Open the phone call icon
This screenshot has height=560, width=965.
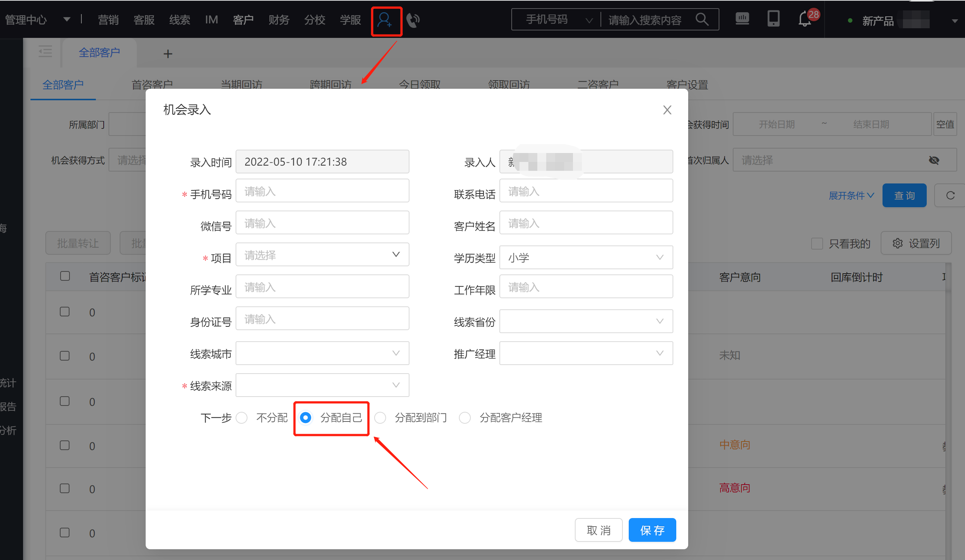[413, 20]
